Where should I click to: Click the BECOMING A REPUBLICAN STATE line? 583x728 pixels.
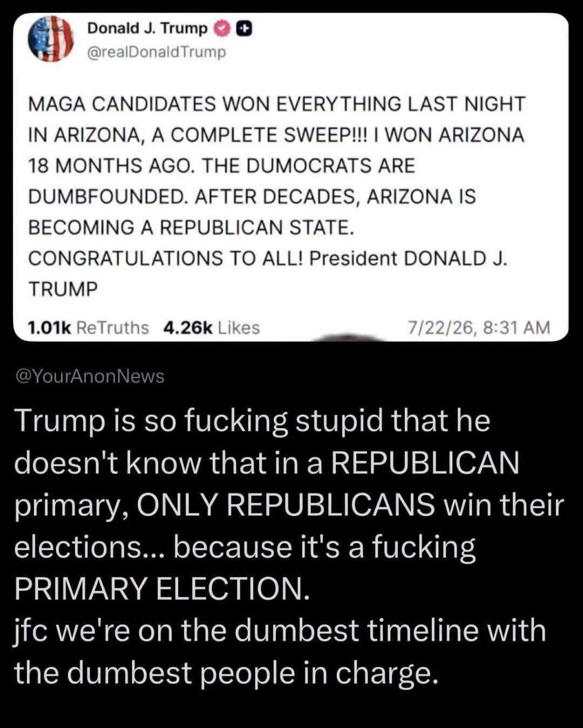click(x=191, y=227)
